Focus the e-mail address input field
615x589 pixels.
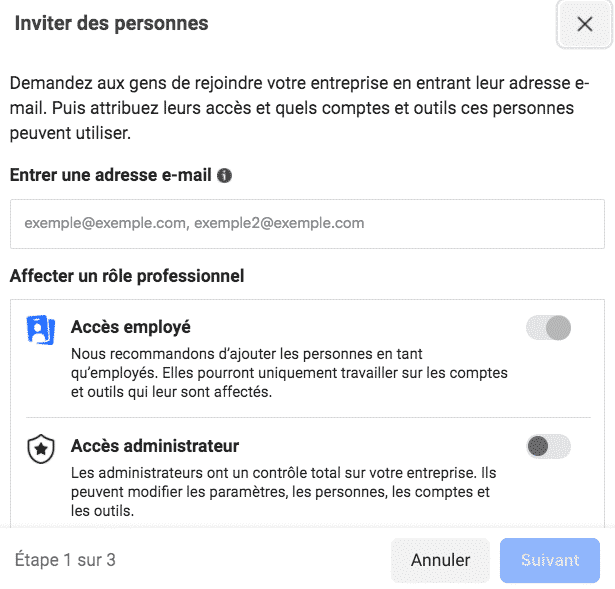(x=307, y=223)
